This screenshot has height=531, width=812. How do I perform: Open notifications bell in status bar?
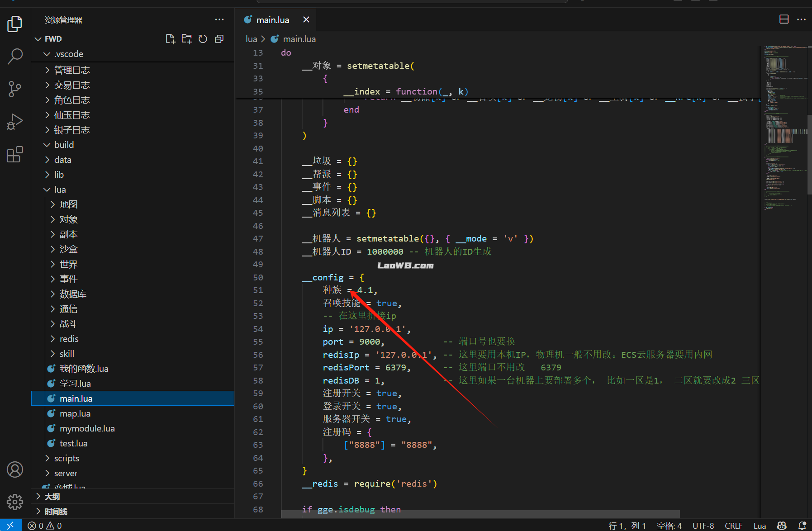(x=802, y=526)
